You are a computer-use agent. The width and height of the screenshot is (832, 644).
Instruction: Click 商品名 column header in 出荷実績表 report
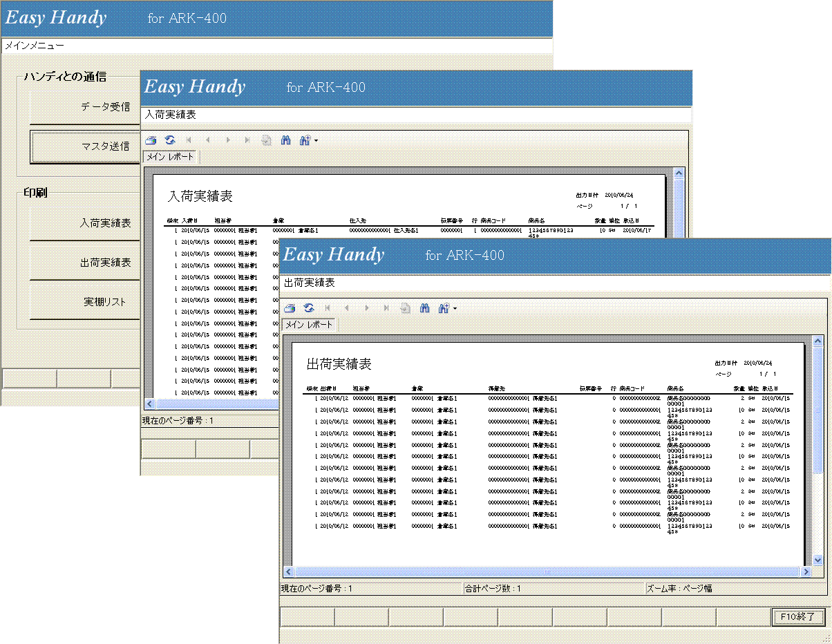[675, 389]
